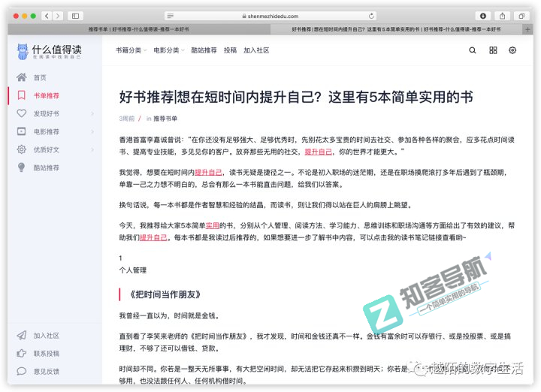Click the grid apps icon in header
The width and height of the screenshot is (541, 392).
[494, 50]
